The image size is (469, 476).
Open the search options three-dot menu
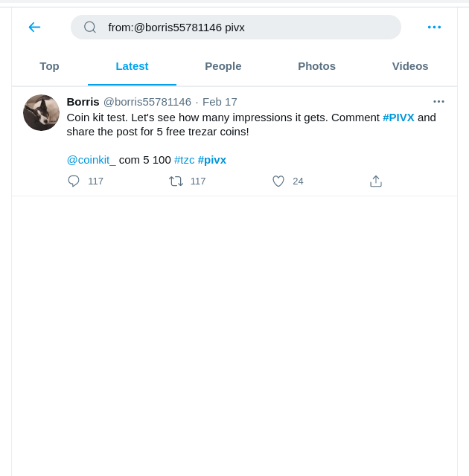pos(434,28)
